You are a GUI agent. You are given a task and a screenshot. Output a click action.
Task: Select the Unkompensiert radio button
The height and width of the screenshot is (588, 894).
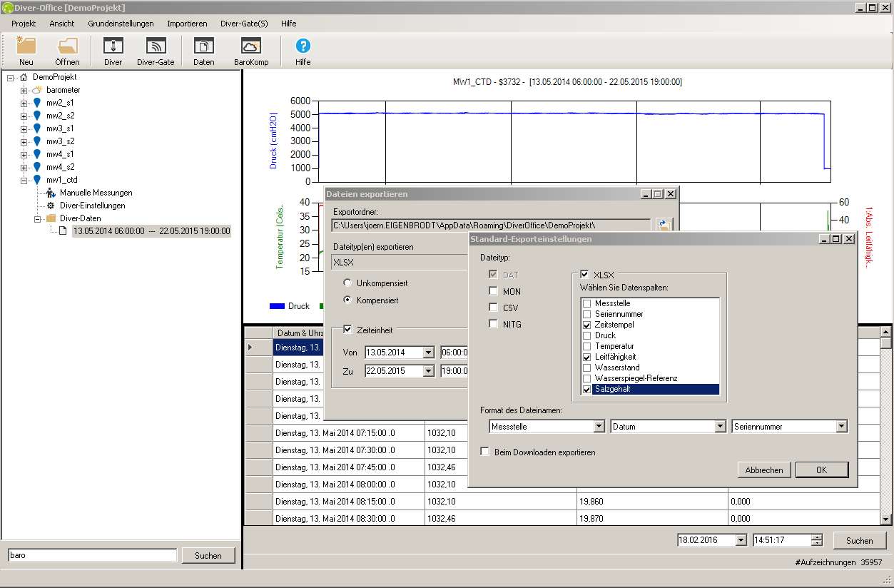[347, 283]
